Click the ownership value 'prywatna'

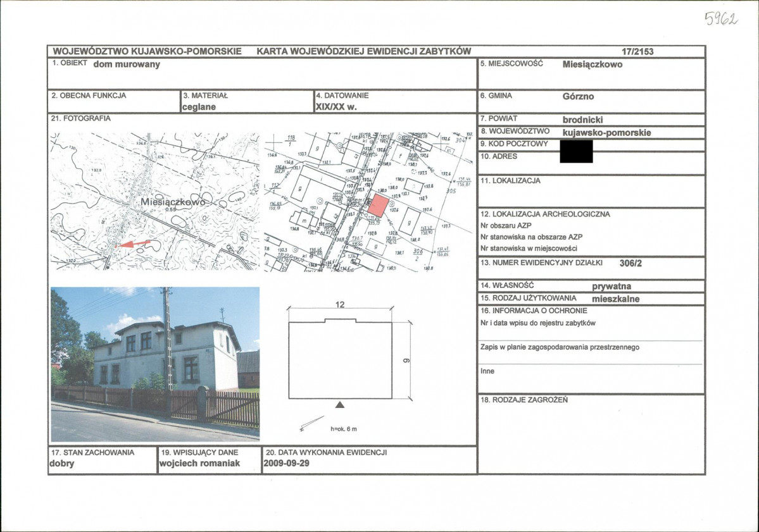[x=612, y=287]
